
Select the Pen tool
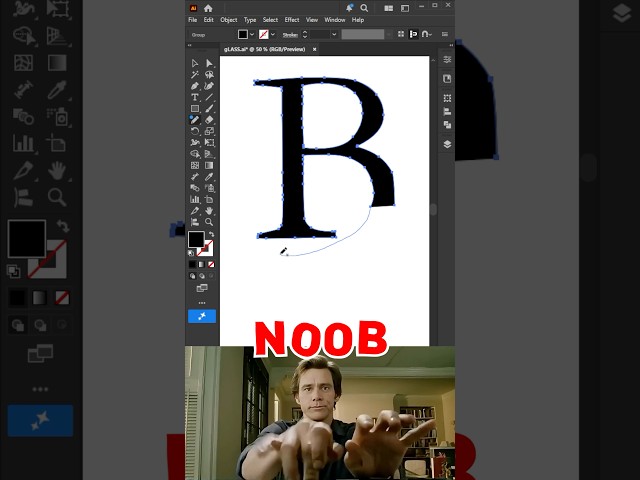click(x=195, y=86)
